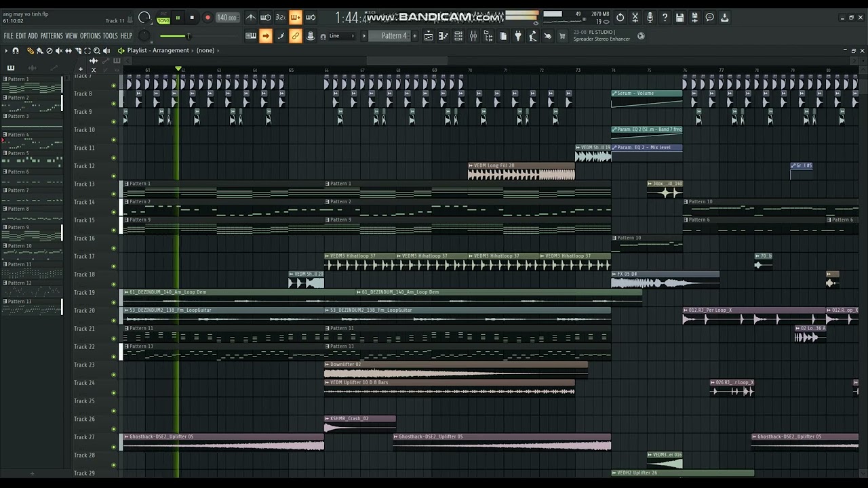The width and height of the screenshot is (868, 488).
Task: Toggle the step edit arrow button
Action: point(266,36)
